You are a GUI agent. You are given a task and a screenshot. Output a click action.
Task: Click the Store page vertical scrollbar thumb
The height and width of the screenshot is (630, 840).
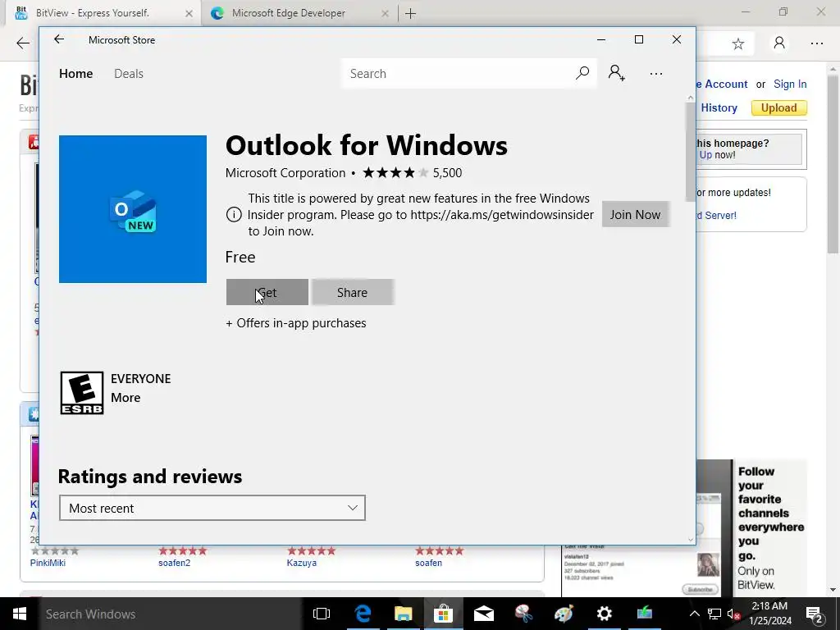[690, 152]
